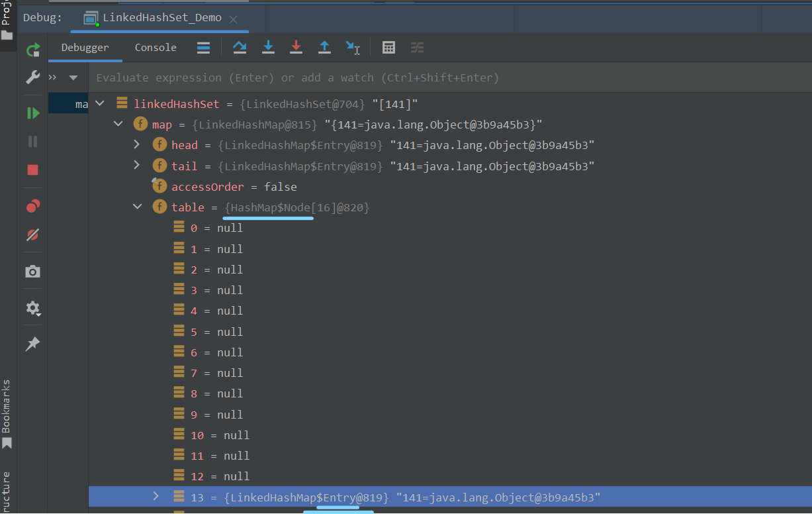The width and height of the screenshot is (812, 514).
Task: Select array element 7 = null
Action: click(x=450, y=373)
